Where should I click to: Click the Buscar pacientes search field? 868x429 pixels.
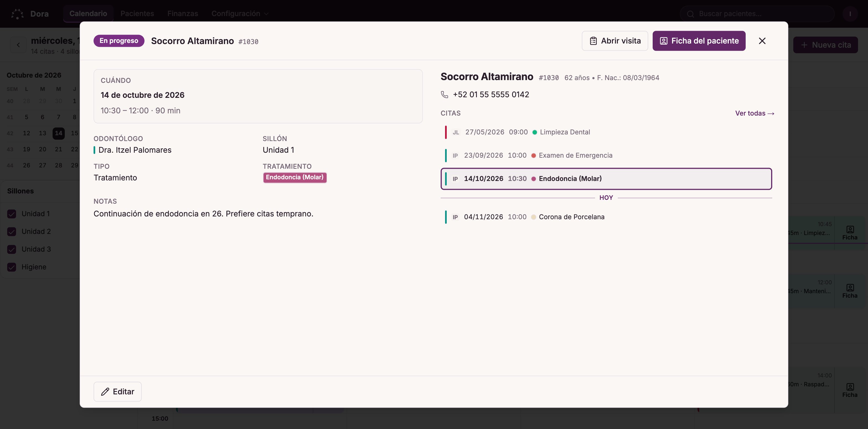pyautogui.click(x=757, y=14)
